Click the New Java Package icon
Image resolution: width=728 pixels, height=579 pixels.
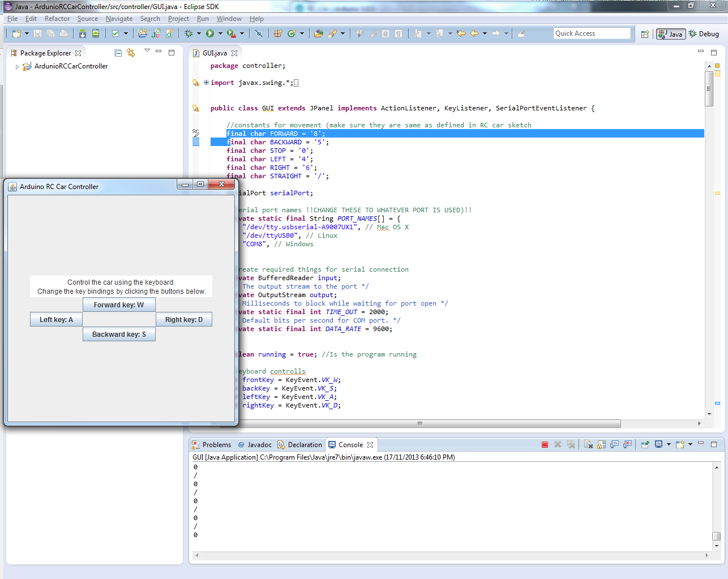point(278,34)
